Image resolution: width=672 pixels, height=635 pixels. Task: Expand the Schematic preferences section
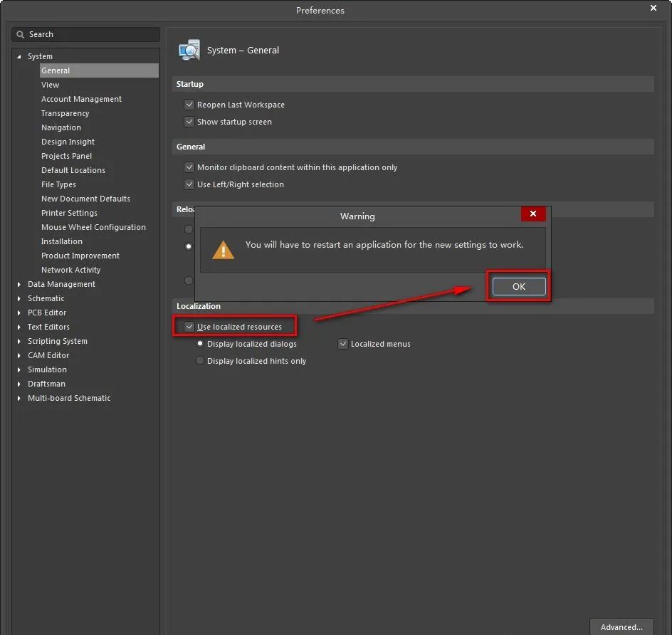pyautogui.click(x=19, y=298)
